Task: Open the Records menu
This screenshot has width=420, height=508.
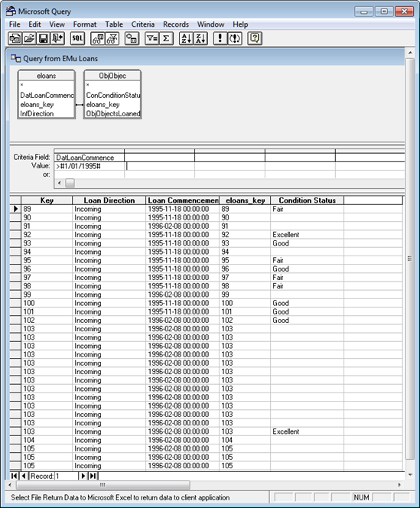Action: pos(176,24)
